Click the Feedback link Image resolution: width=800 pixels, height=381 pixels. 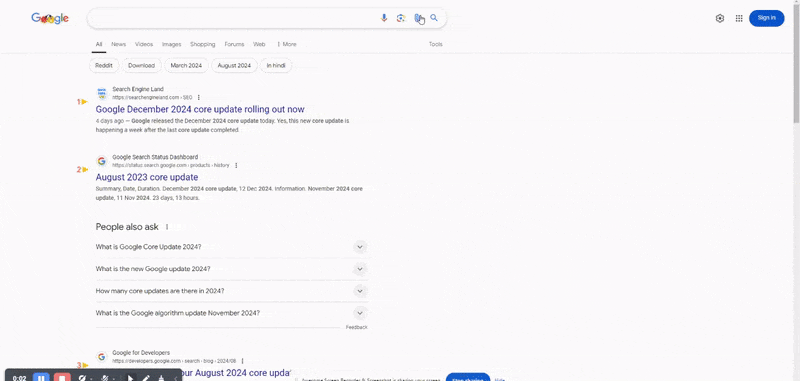point(357,327)
